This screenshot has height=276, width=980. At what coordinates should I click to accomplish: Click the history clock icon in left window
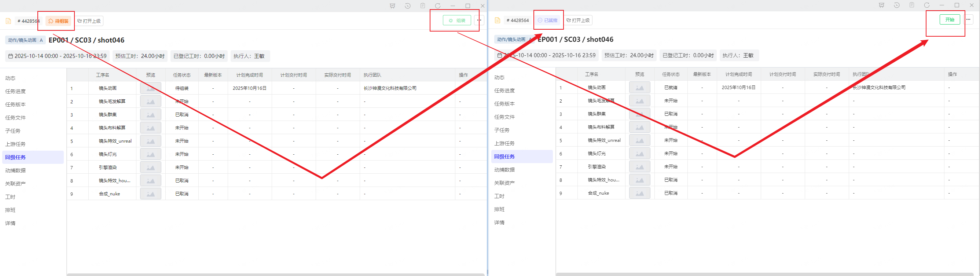point(407,6)
